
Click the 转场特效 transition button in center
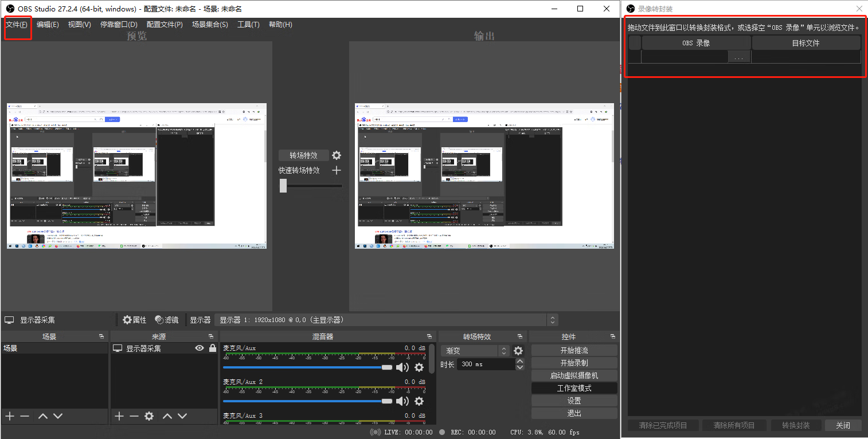tap(303, 155)
